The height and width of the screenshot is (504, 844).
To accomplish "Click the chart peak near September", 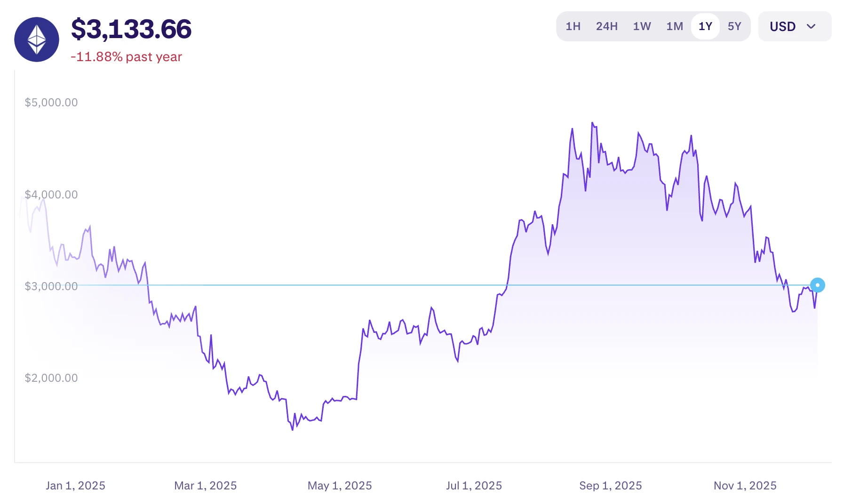I will click(593, 123).
